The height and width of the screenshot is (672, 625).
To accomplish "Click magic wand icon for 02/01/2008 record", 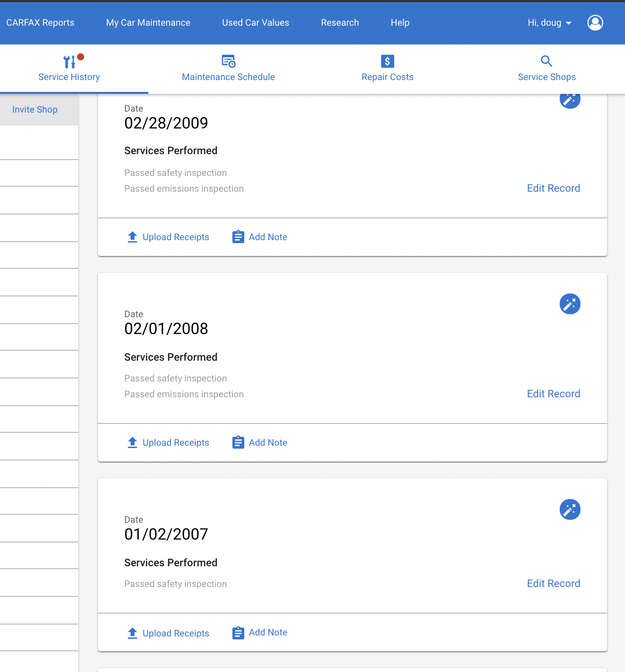I will pyautogui.click(x=570, y=304).
